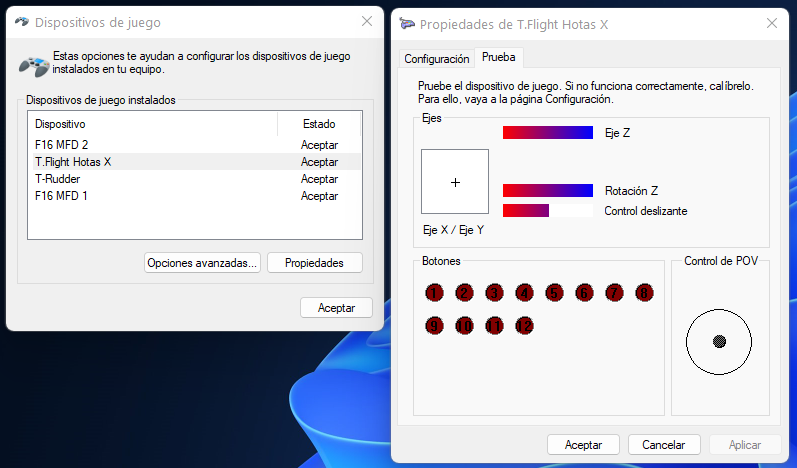
Task: Click button indicator 11
Action: [x=494, y=326]
